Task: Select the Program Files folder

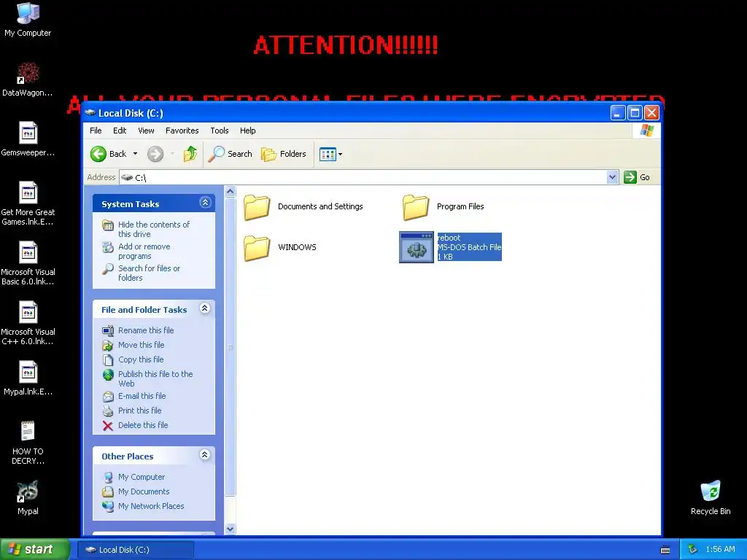Action: 443,206
